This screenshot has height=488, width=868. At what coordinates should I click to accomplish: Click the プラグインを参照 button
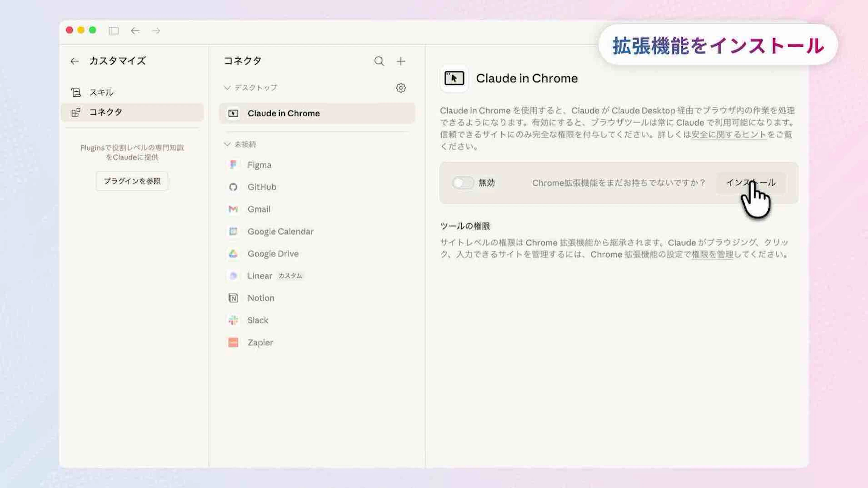tap(132, 181)
